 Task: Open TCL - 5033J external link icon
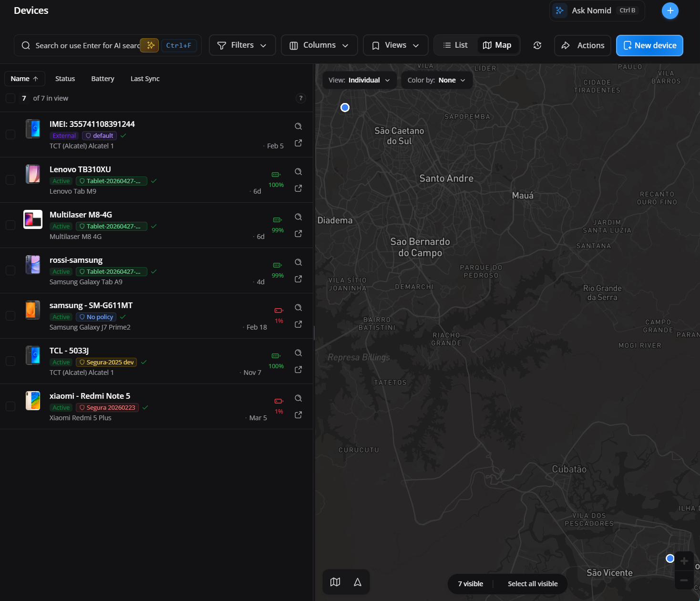(298, 370)
